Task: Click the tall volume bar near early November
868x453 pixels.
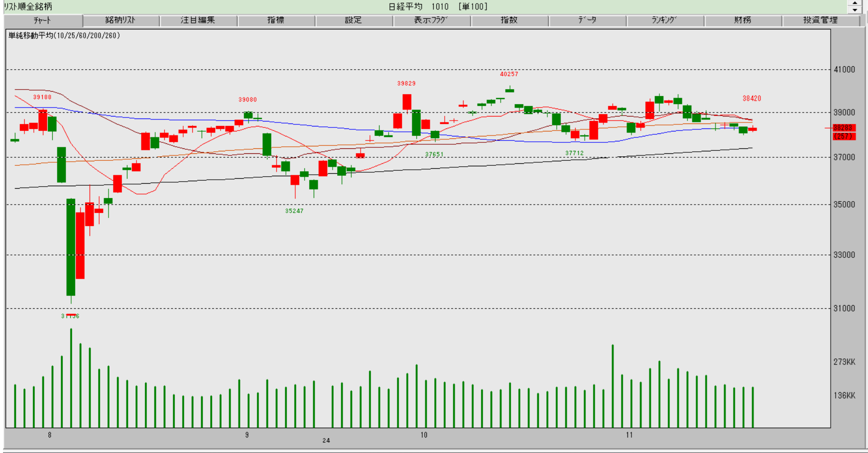Action: [x=613, y=386]
